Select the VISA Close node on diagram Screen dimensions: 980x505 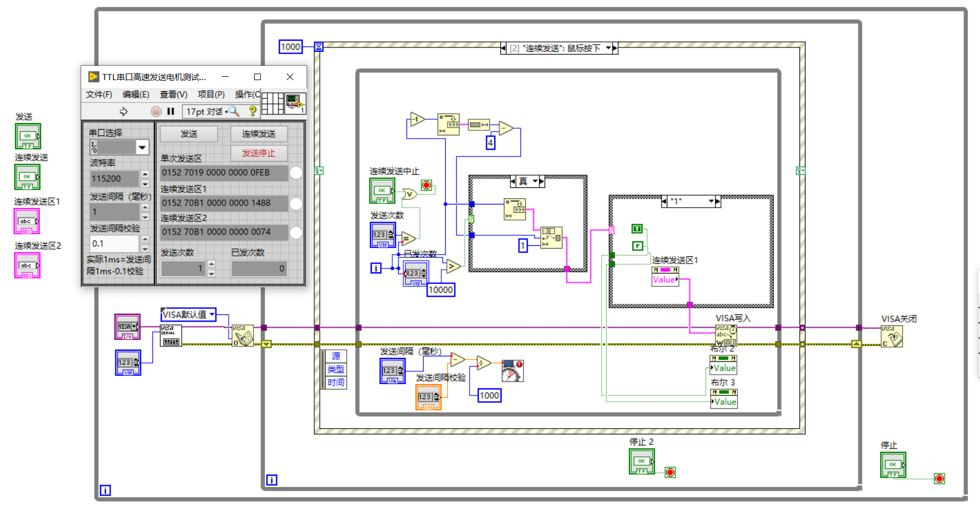[892, 336]
